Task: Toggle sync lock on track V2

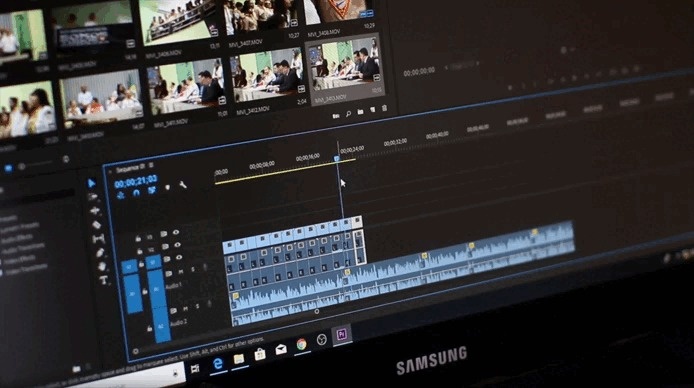Action: click(166, 246)
